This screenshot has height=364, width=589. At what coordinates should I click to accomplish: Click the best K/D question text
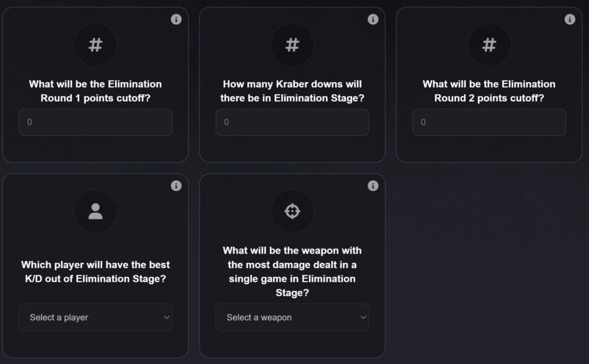[x=95, y=272]
